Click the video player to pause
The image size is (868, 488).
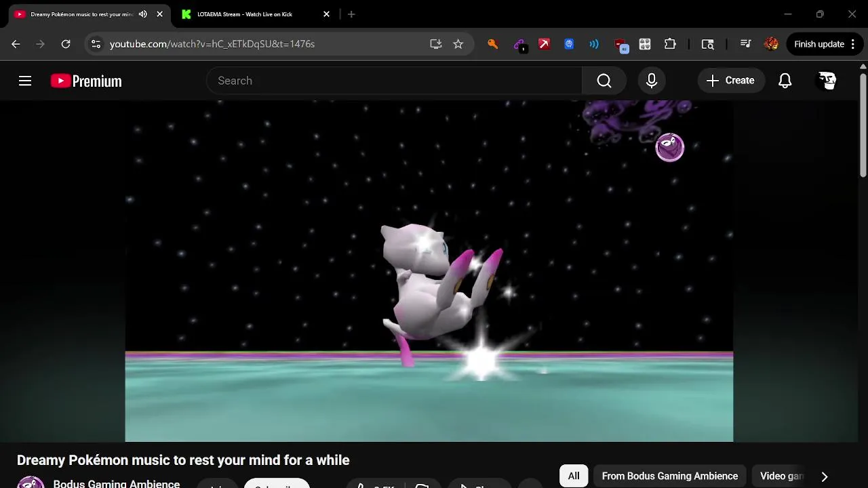pos(429,271)
